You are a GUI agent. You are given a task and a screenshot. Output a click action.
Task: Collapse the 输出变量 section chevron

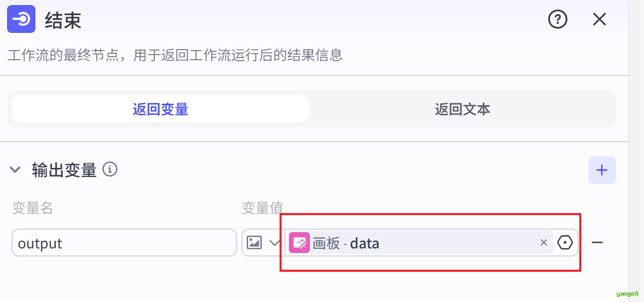pyautogui.click(x=16, y=170)
